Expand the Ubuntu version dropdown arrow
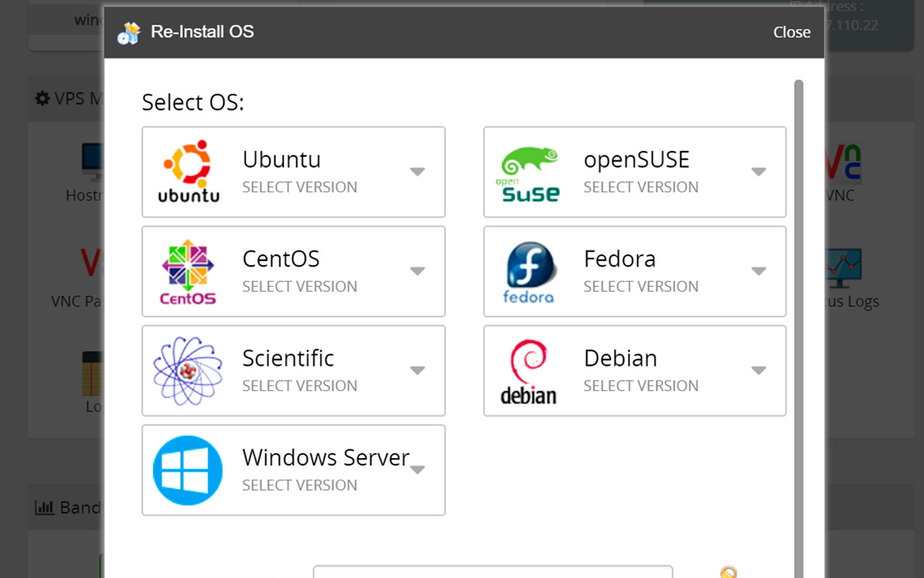The width and height of the screenshot is (924, 578). point(417,172)
